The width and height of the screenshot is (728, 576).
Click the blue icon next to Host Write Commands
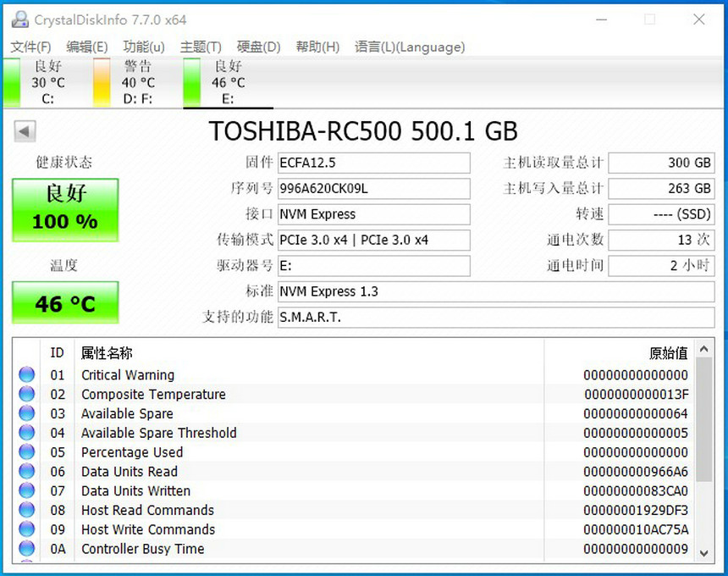tap(25, 529)
